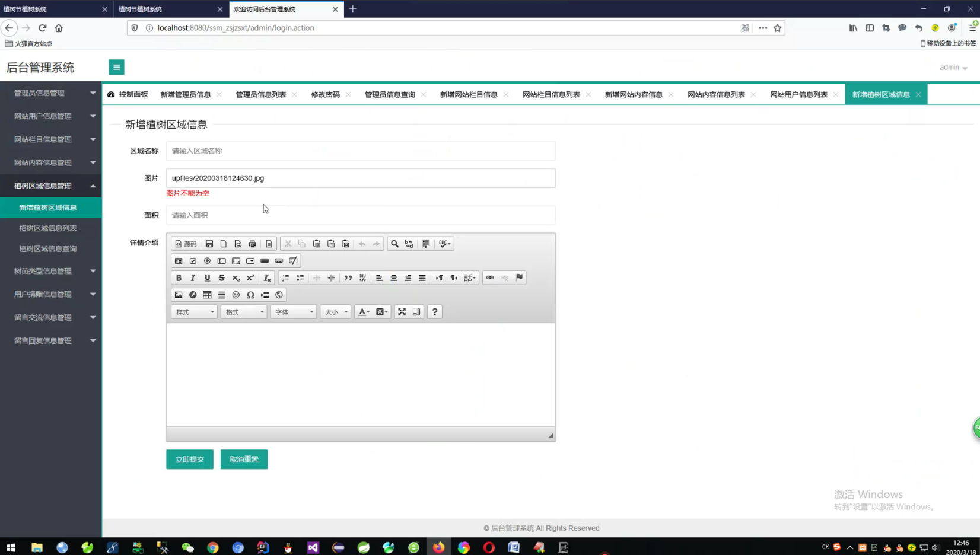980x555 pixels.
Task: Justify the text
Action: [422, 277]
